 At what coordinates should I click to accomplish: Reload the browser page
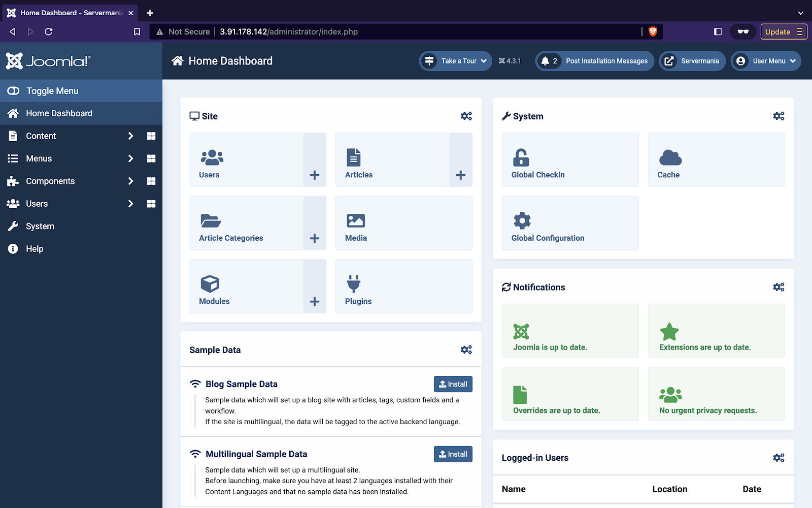(x=49, y=31)
